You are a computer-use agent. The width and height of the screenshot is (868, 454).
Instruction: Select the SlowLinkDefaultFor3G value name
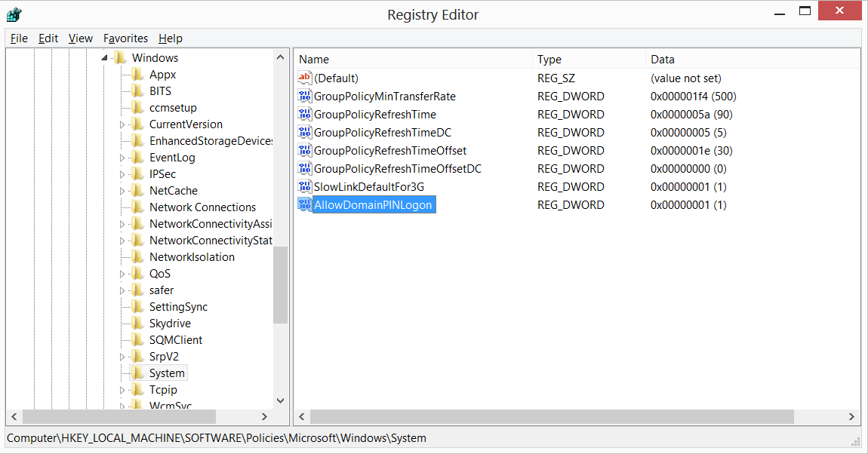pos(368,186)
